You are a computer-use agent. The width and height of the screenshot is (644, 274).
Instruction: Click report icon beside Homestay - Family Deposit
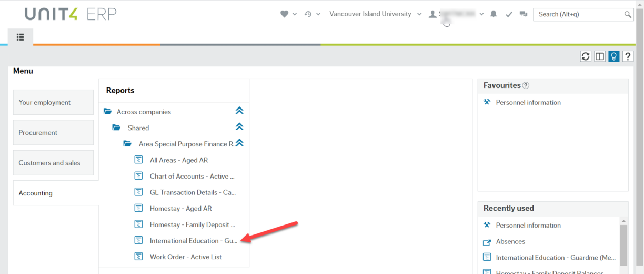click(139, 224)
